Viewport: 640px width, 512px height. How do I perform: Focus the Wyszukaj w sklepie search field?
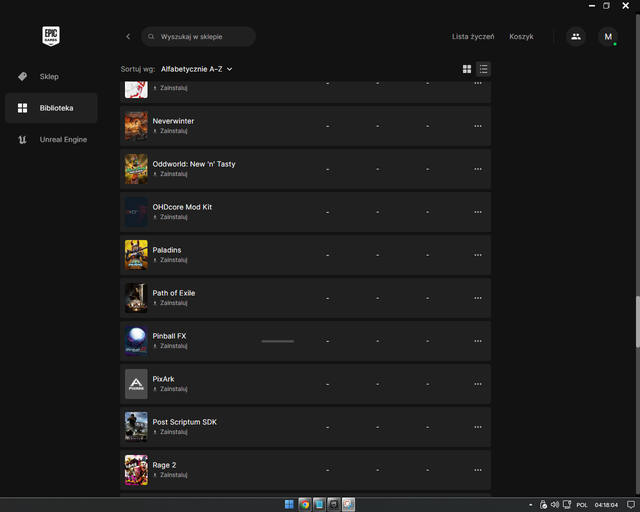point(198,36)
